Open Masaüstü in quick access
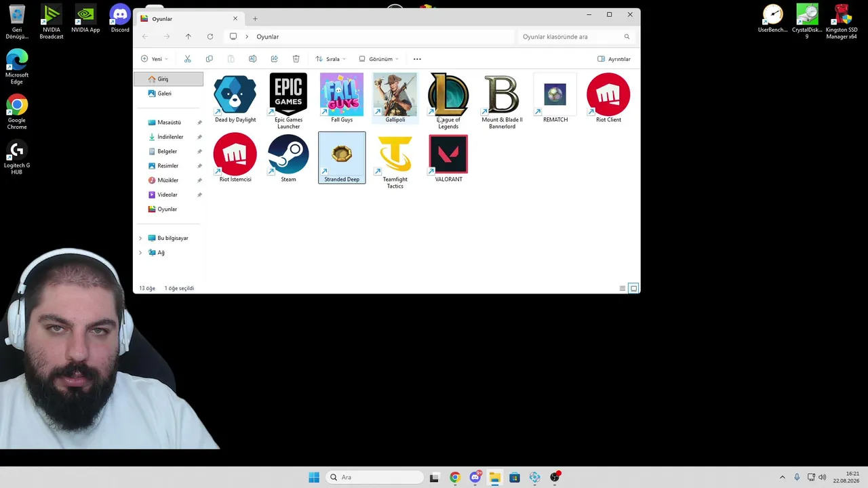Image resolution: width=868 pixels, height=488 pixels. coord(168,123)
